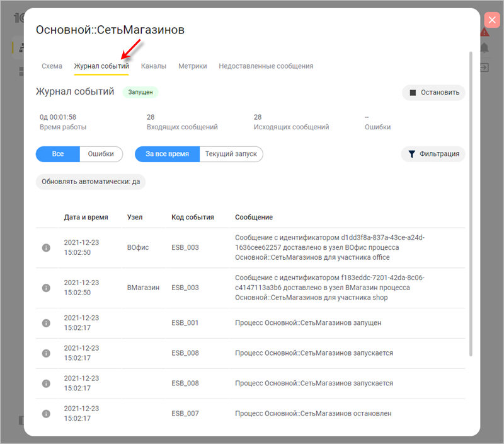
Task: Click the dialog's vertical scrollbar
Action: (471, 202)
